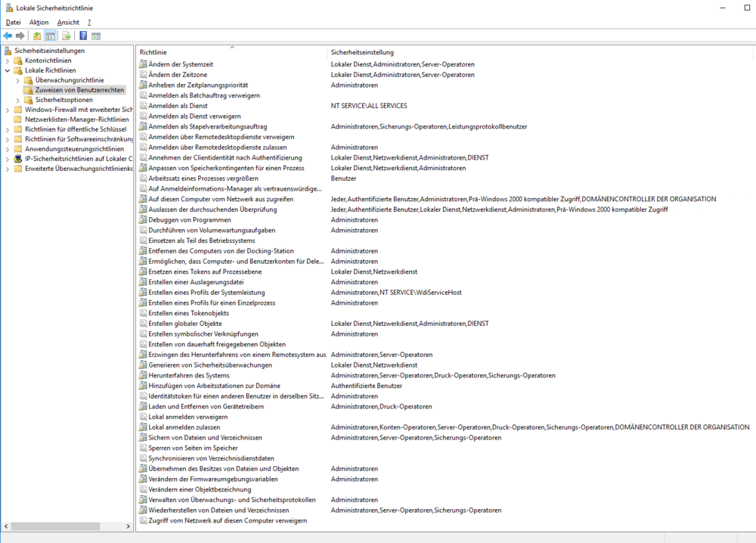Click the blue Back arrow in toolbar
The height and width of the screenshot is (543, 756).
(8, 36)
